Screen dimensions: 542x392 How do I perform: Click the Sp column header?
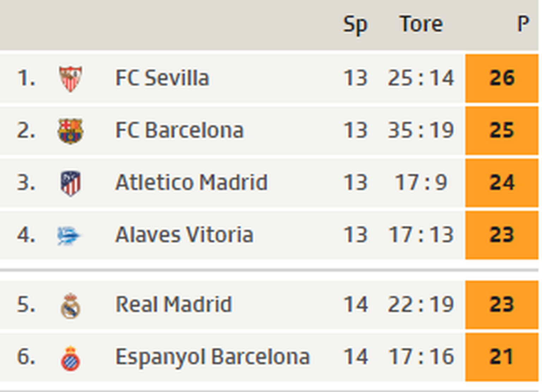point(355,25)
